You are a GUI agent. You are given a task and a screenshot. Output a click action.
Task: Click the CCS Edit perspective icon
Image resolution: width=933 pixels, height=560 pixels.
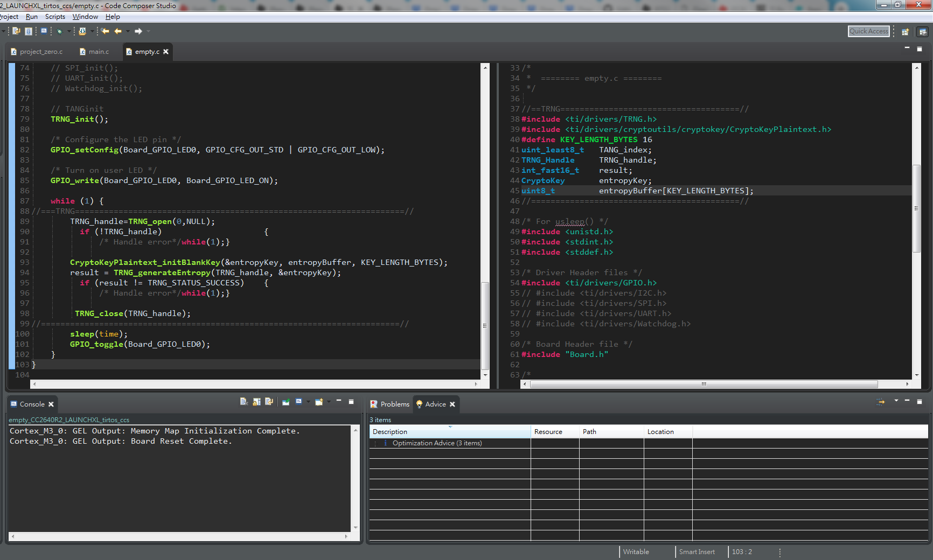923,32
